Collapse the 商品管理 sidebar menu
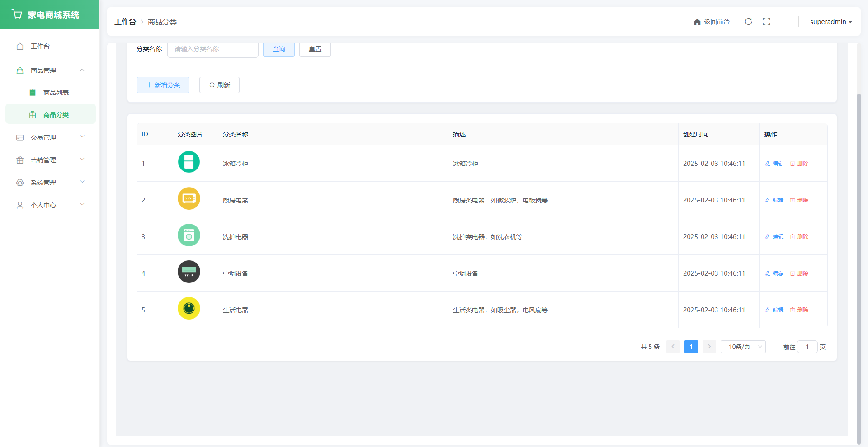868x447 pixels. [x=50, y=71]
